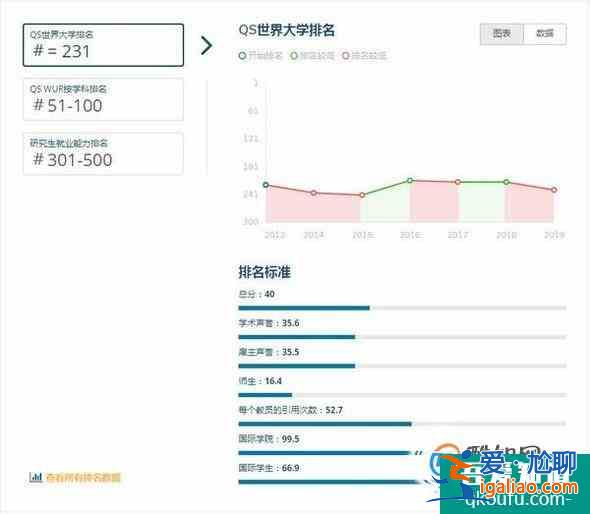Click the 2019 data point marker
Viewport: 590px width, 514px height.
click(x=554, y=190)
